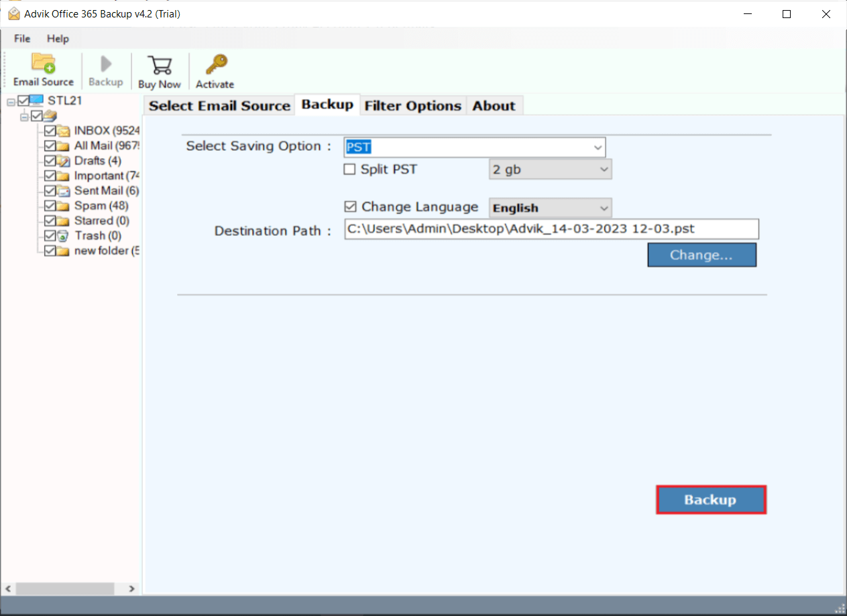This screenshot has width=847, height=616.
Task: Uncheck the All Mail checkbox
Action: [50, 145]
